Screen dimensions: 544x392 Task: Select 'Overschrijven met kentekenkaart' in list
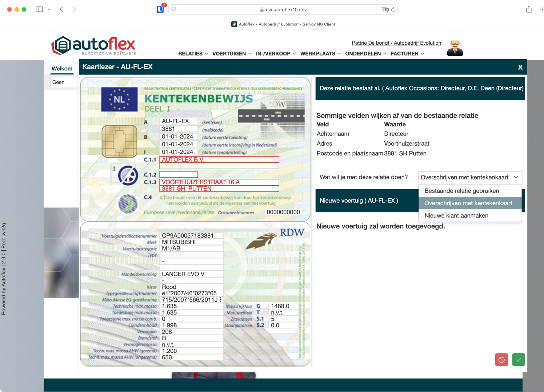click(468, 203)
